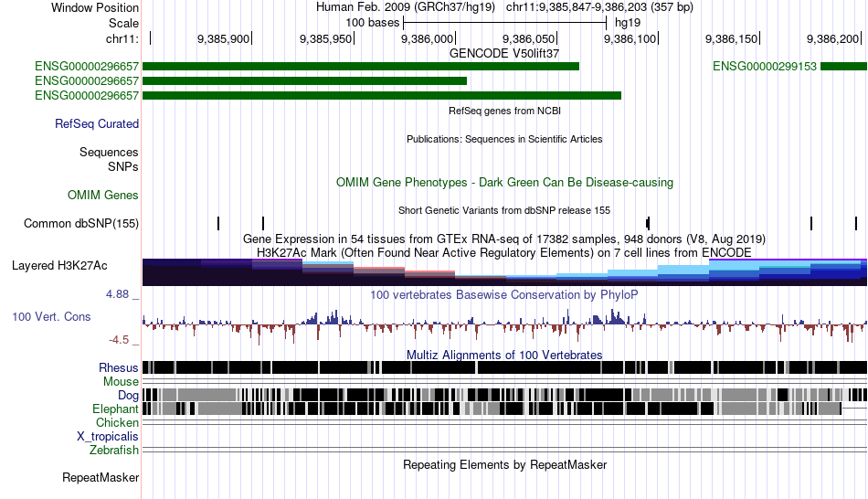Click the Zebrafish alignment label
This screenshot has width=868, height=499.
pos(114,450)
